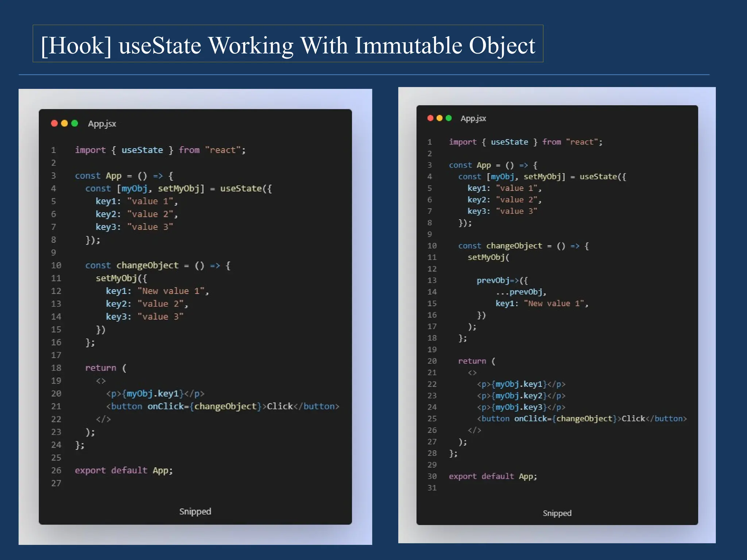Click green dot on right code window
This screenshot has width=747, height=560.
449,118
